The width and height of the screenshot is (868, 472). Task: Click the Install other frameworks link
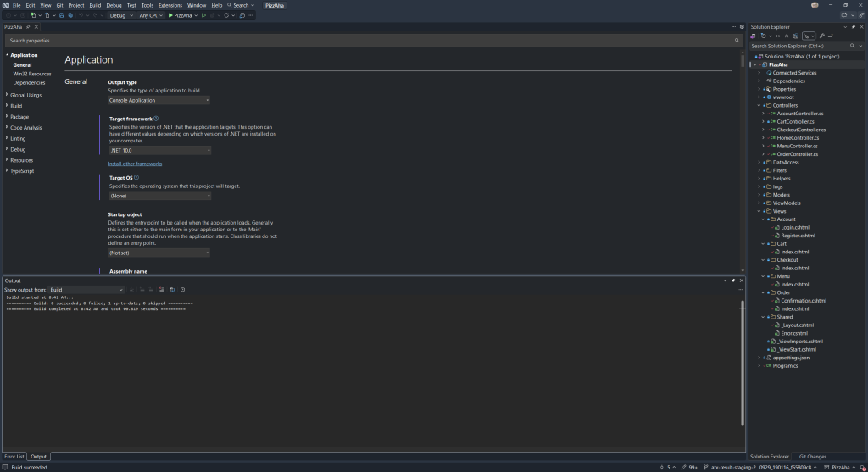point(135,164)
